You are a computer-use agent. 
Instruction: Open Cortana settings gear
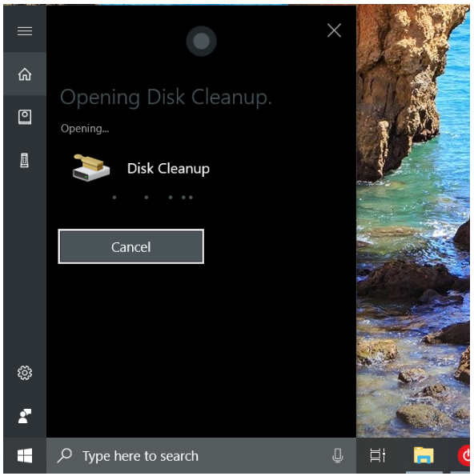click(25, 373)
